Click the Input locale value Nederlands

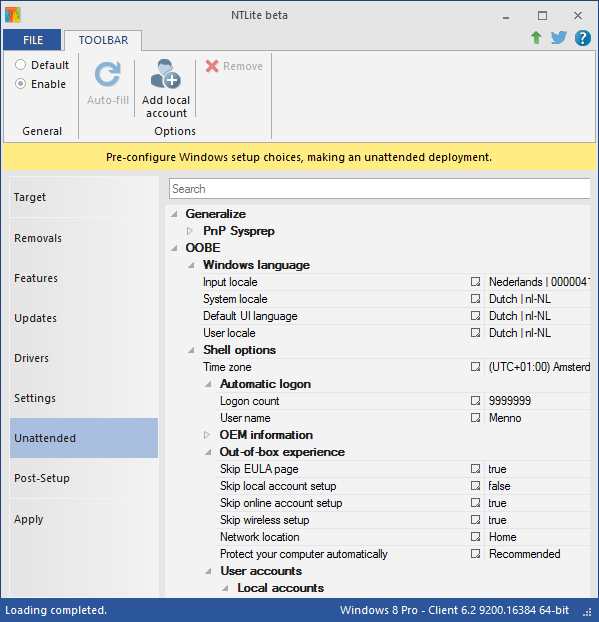539,282
